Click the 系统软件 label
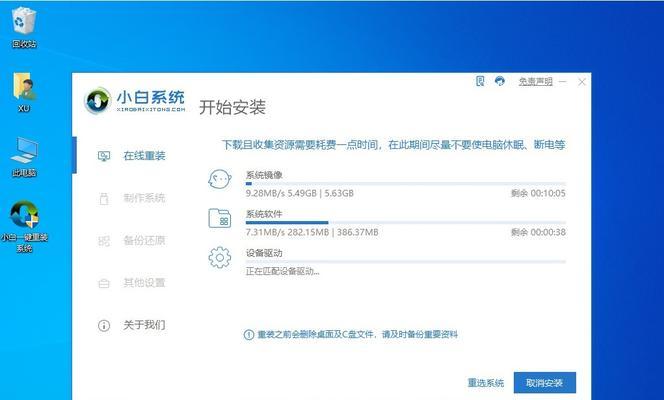 coord(264,214)
